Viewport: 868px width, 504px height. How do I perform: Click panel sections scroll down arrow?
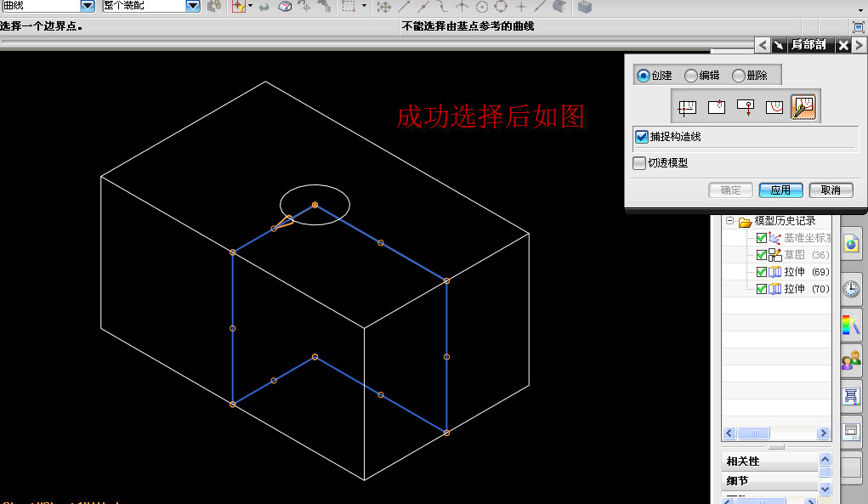pos(825,489)
